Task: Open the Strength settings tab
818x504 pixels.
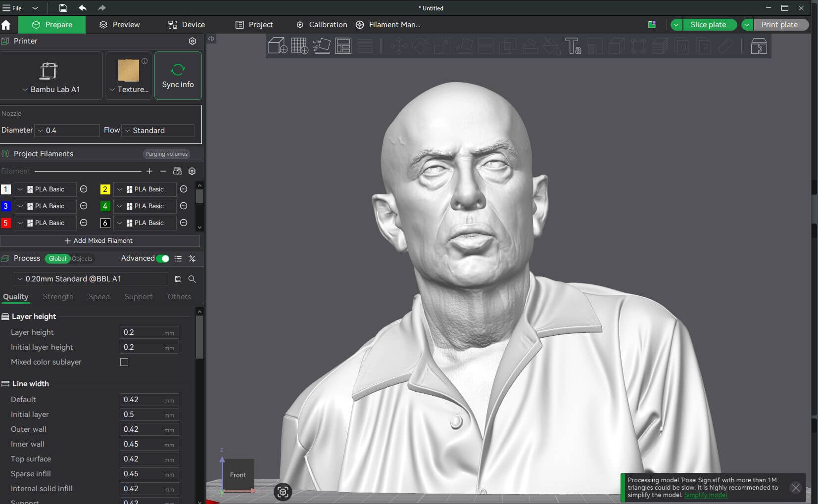Action: pyautogui.click(x=58, y=297)
